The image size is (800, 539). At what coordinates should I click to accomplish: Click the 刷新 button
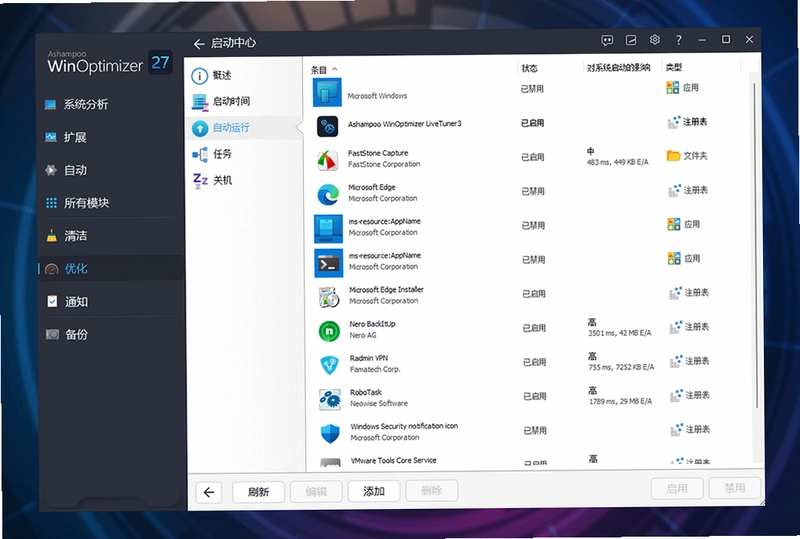[258, 492]
